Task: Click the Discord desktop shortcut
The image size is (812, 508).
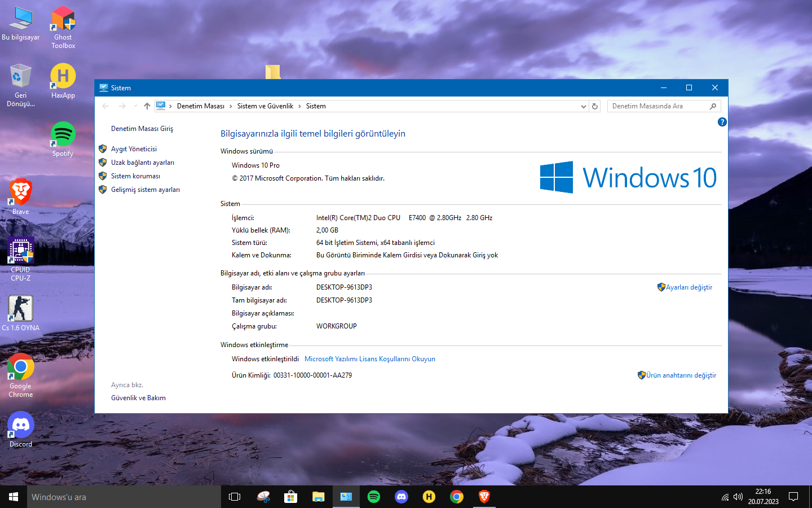Action: pyautogui.click(x=21, y=430)
